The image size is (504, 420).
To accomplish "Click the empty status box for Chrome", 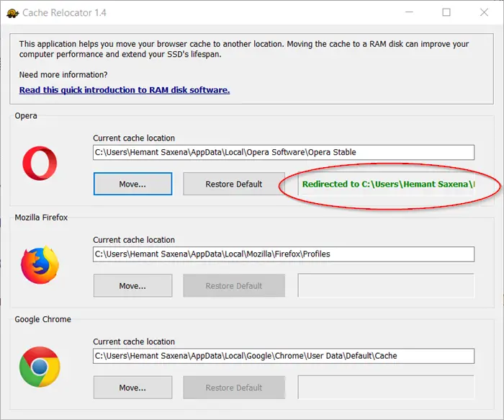I will (386, 387).
